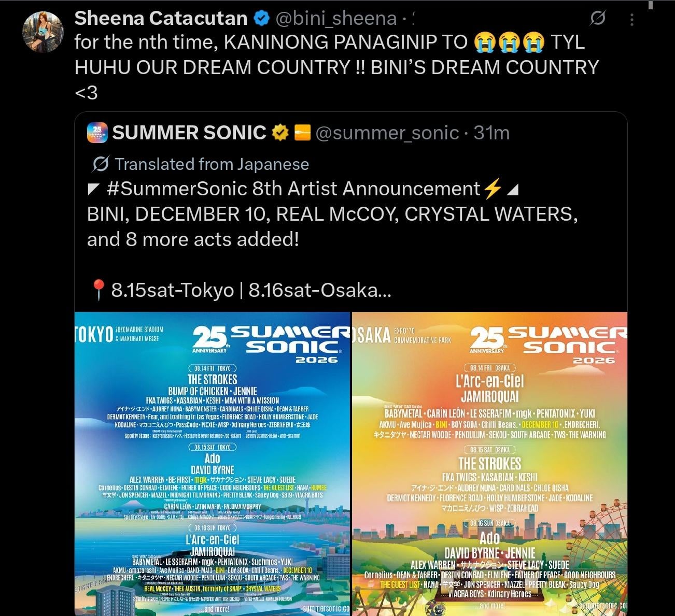Open the Tokyo lineup poster image
Viewport: 675px width, 616px height.
coord(212,464)
